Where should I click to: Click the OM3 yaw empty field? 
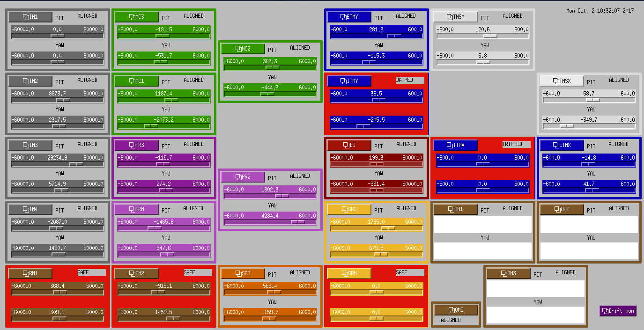[x=536, y=315]
